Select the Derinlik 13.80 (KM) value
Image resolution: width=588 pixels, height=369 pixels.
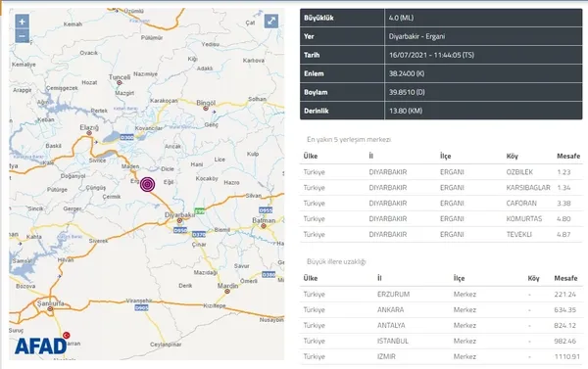[406, 111]
